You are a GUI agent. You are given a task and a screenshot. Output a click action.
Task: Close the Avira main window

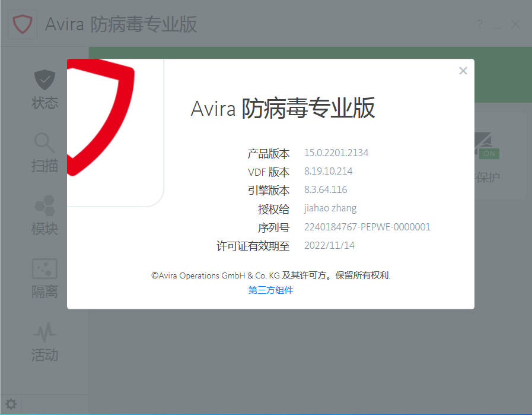point(515,24)
